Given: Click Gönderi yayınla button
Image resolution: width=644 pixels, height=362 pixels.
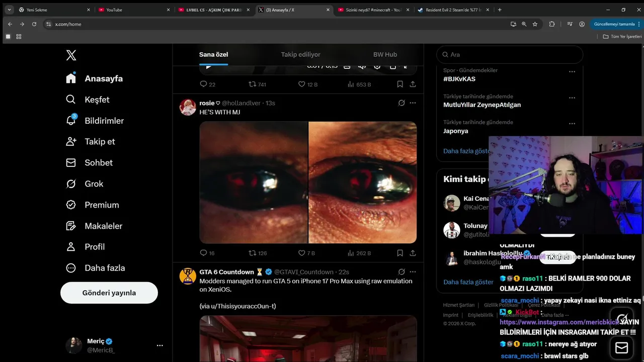Looking at the screenshot, I should [x=109, y=293].
